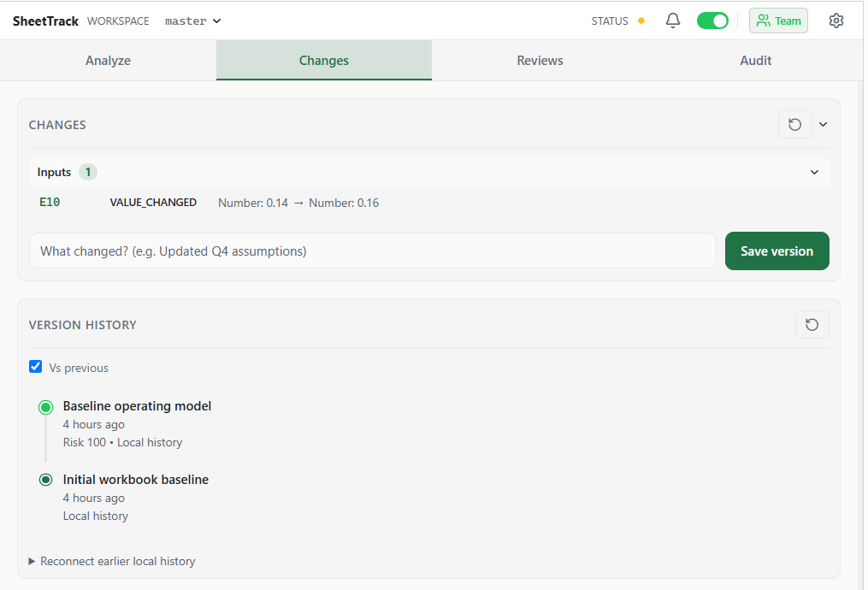Click cell reference E10
This screenshot has height=590, width=868.
50,202
